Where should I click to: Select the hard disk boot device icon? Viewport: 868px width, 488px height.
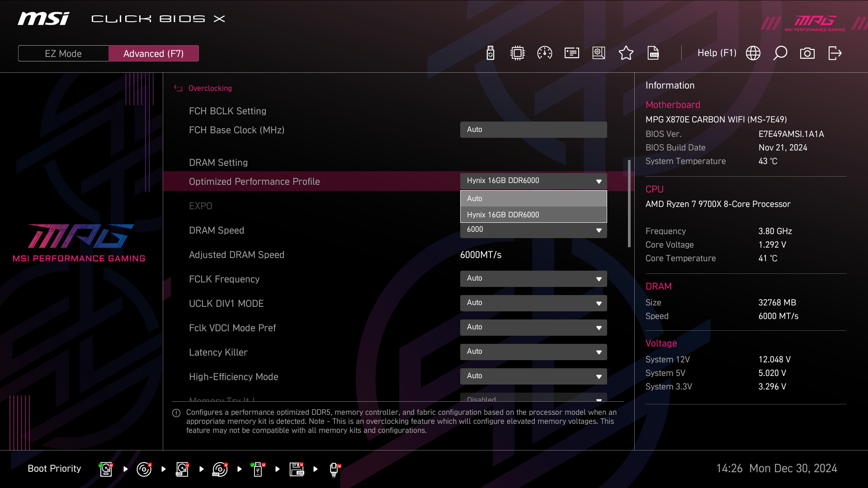pyautogui.click(x=106, y=469)
